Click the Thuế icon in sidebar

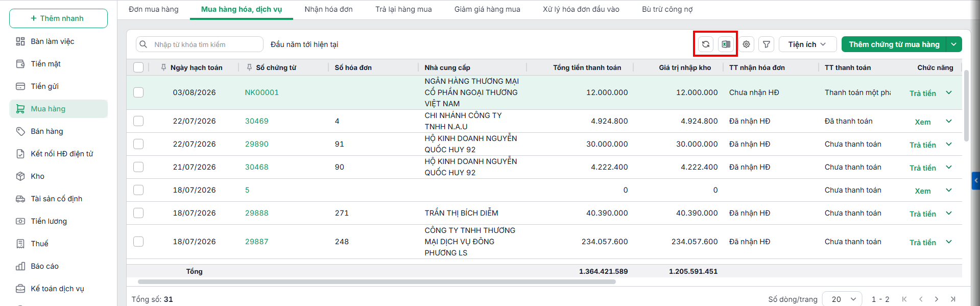coord(20,244)
